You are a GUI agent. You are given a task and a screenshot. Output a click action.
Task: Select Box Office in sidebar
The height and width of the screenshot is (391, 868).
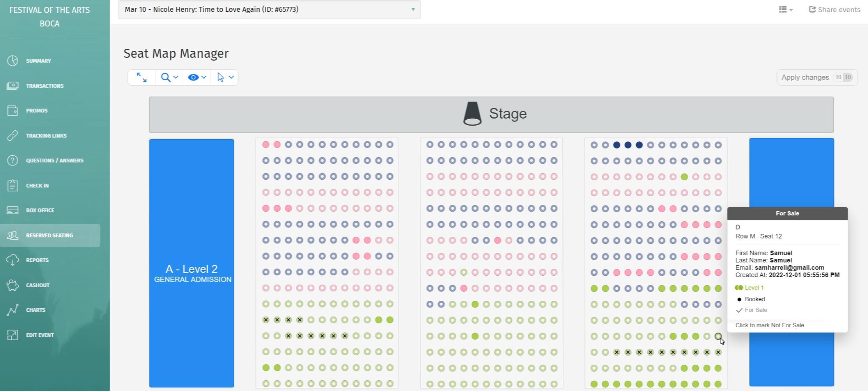pos(40,211)
